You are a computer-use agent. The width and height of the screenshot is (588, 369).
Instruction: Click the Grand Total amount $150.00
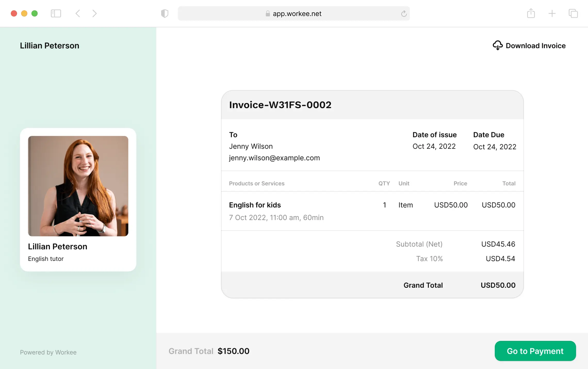tap(233, 351)
